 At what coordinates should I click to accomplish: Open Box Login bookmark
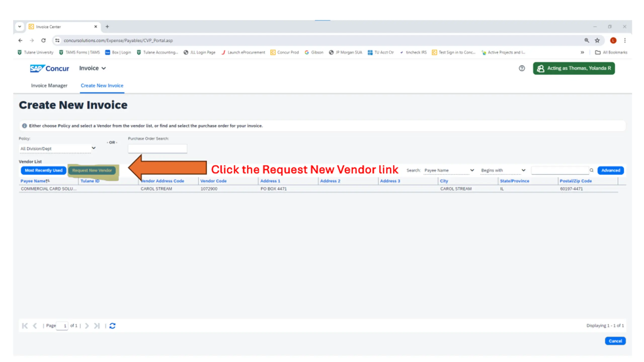(118, 52)
